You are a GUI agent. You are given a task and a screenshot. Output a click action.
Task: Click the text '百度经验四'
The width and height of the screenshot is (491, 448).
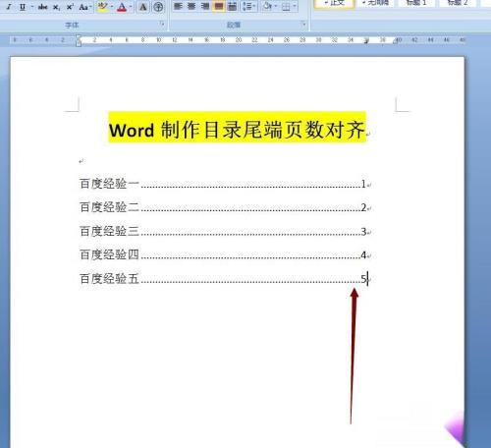click(109, 254)
